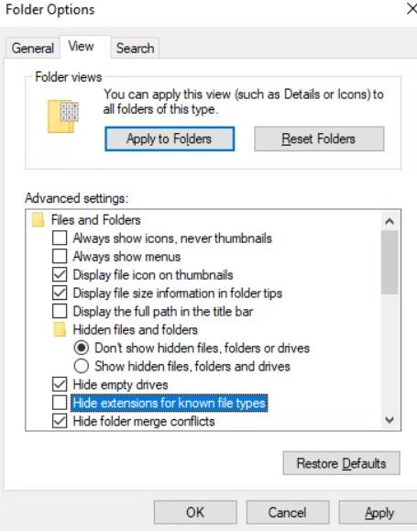Image resolution: width=417 pixels, height=532 pixels.
Task: Close the Folder Options dialog
Action: 412,8
